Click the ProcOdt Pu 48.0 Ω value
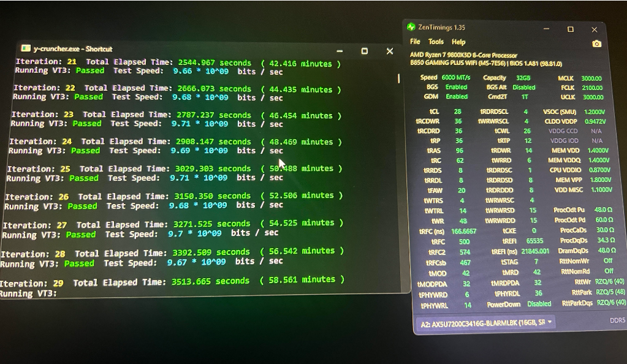Image resolution: width=627 pixels, height=364 pixels. tap(603, 210)
